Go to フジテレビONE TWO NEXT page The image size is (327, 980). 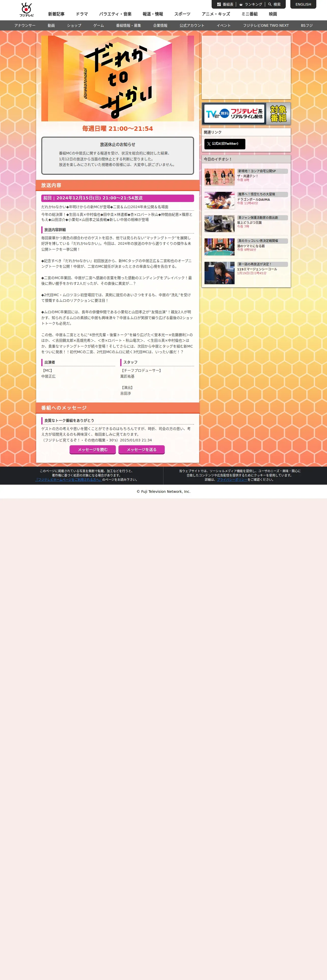tap(266, 25)
